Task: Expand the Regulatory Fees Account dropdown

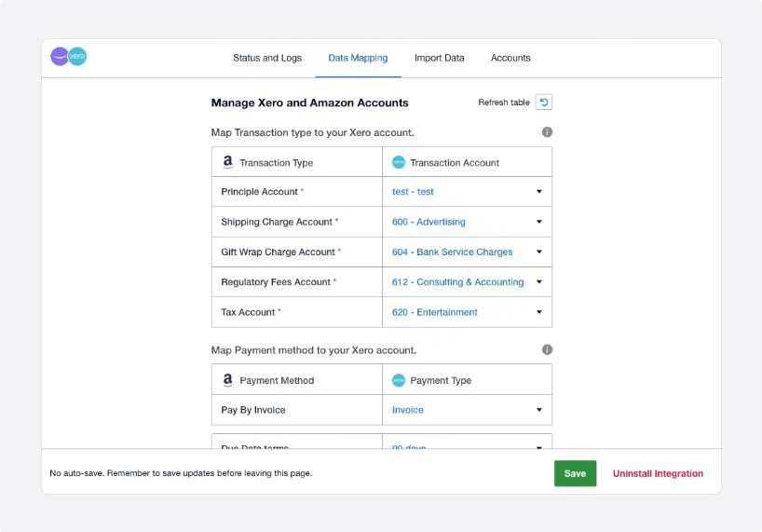Action: 467,282
